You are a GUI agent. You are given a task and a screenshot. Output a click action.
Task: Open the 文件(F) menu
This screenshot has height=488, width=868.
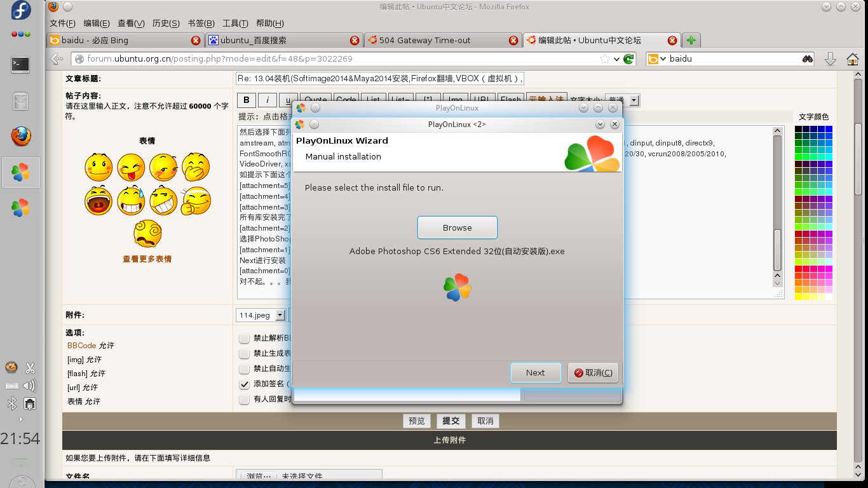[62, 24]
